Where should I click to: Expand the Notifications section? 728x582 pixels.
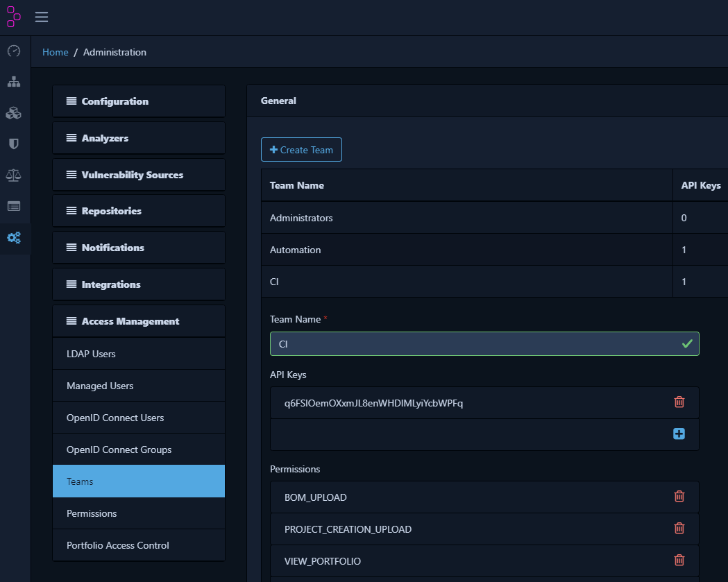click(x=139, y=248)
